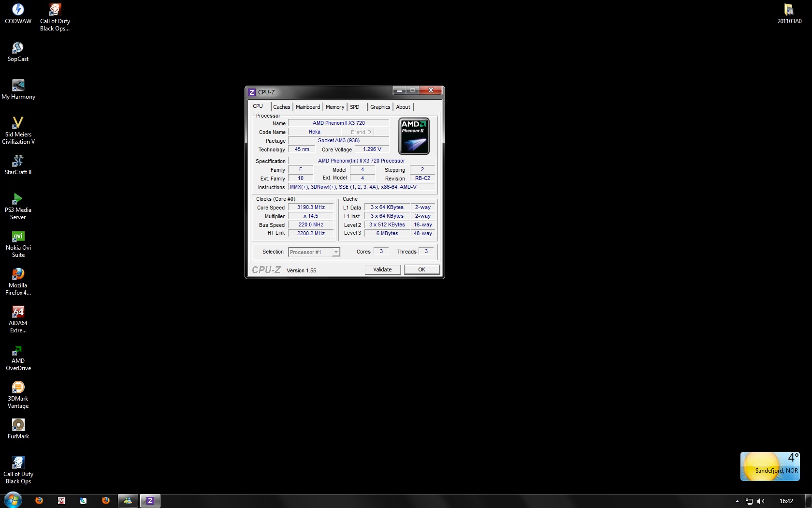Switch to the Mainboard tab

(x=308, y=107)
